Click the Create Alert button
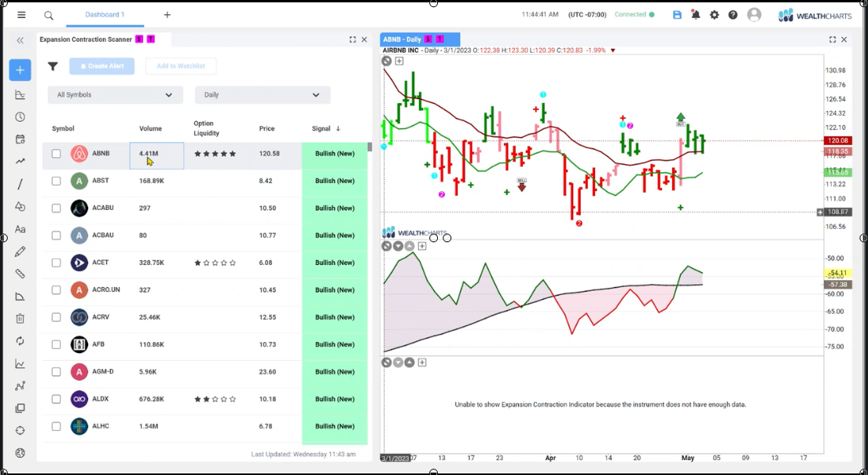 click(102, 66)
